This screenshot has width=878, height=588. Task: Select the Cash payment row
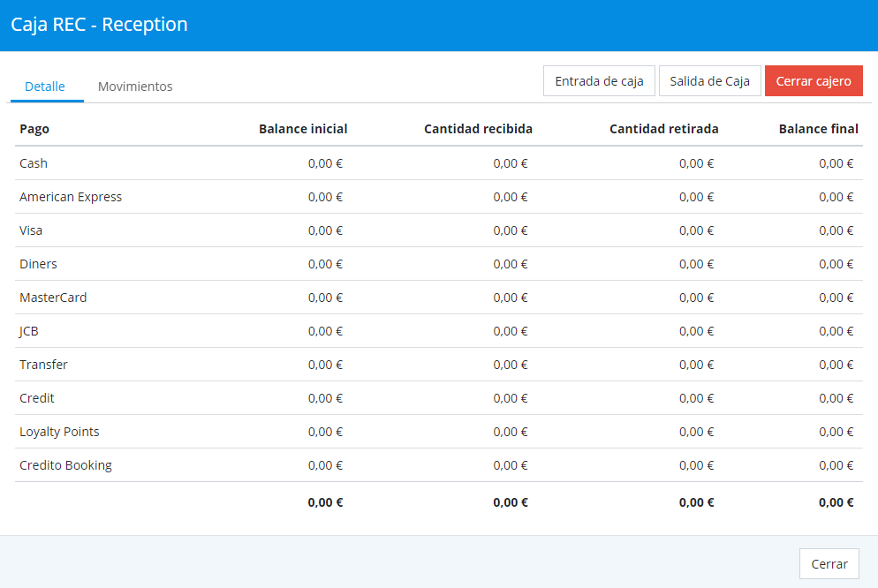34,163
